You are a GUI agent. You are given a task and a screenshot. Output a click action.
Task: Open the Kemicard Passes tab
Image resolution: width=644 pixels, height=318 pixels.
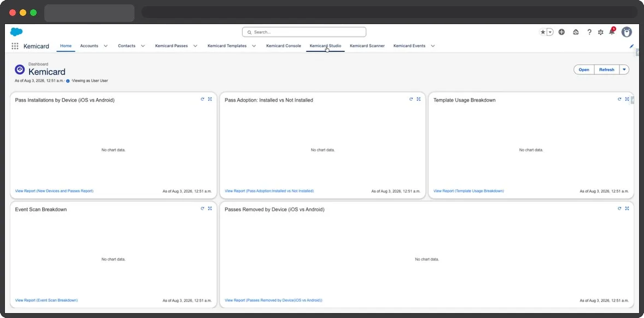pos(171,46)
